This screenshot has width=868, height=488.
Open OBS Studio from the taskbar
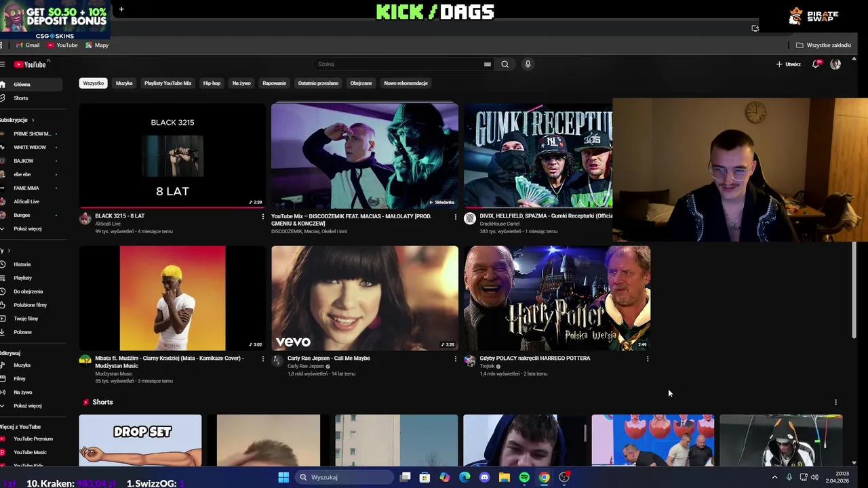564,477
